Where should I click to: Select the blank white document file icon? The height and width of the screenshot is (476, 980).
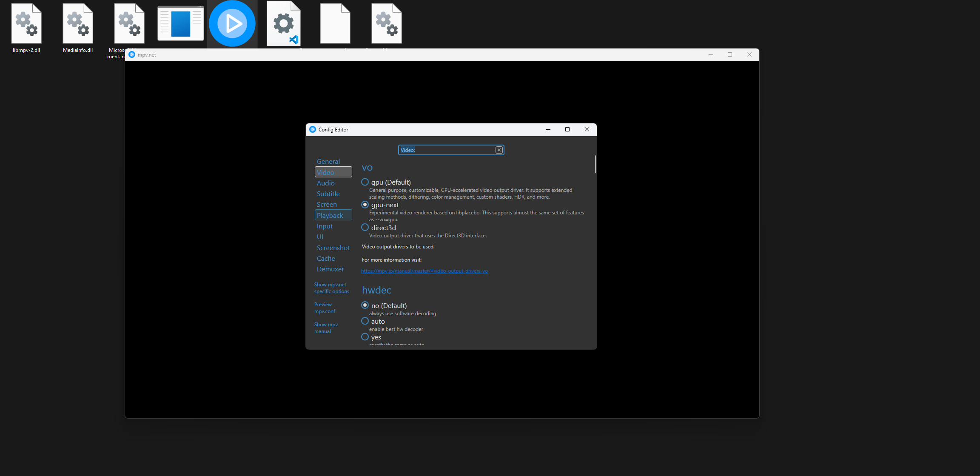(x=335, y=23)
